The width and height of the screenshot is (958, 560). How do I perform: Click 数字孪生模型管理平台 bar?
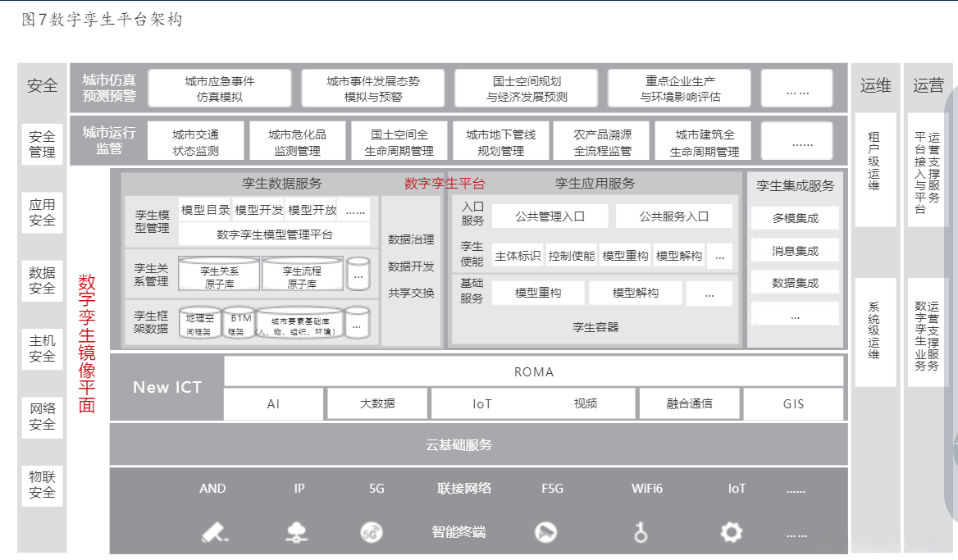click(274, 234)
